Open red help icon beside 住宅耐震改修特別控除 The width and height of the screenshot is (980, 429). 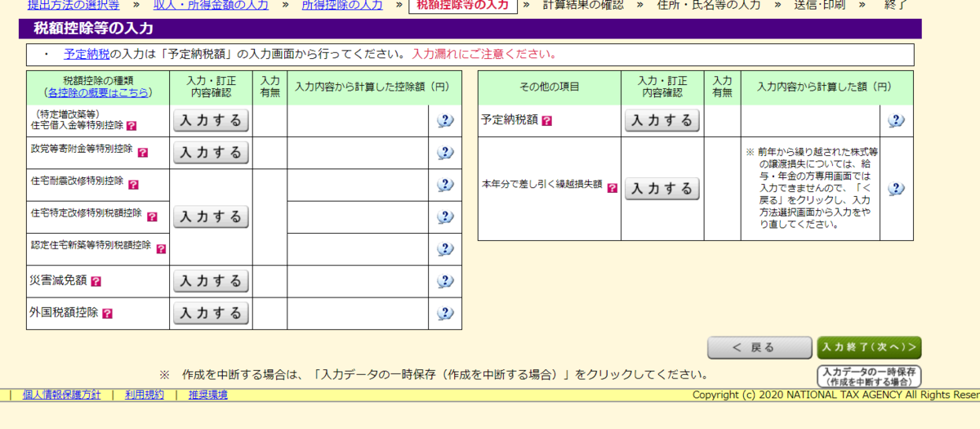(x=134, y=185)
